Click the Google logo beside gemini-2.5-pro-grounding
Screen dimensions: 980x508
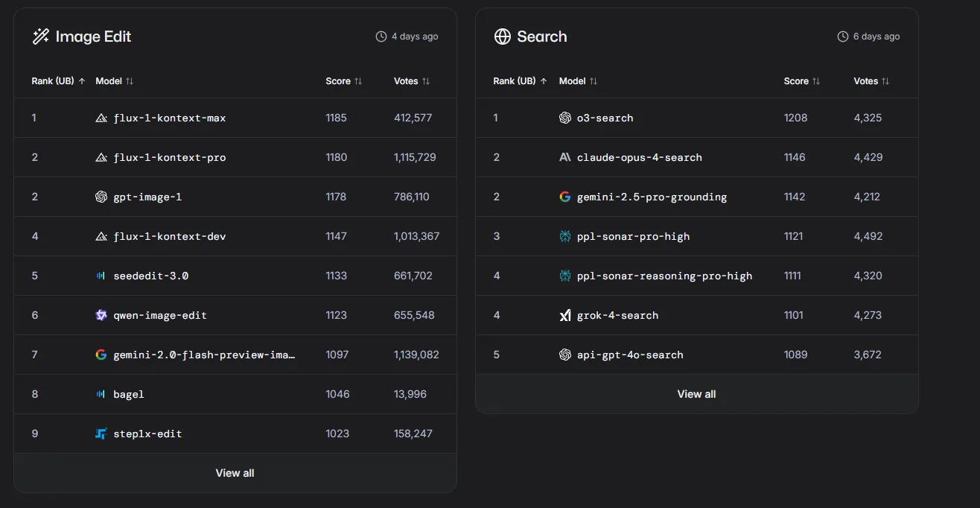(565, 197)
